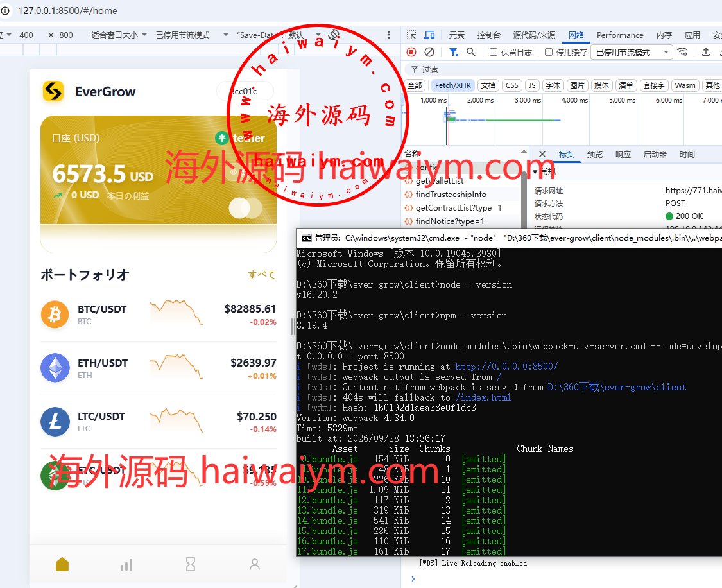Screen dimensions: 722x588
Task: Filter requests by JS
Action: pos(532,85)
